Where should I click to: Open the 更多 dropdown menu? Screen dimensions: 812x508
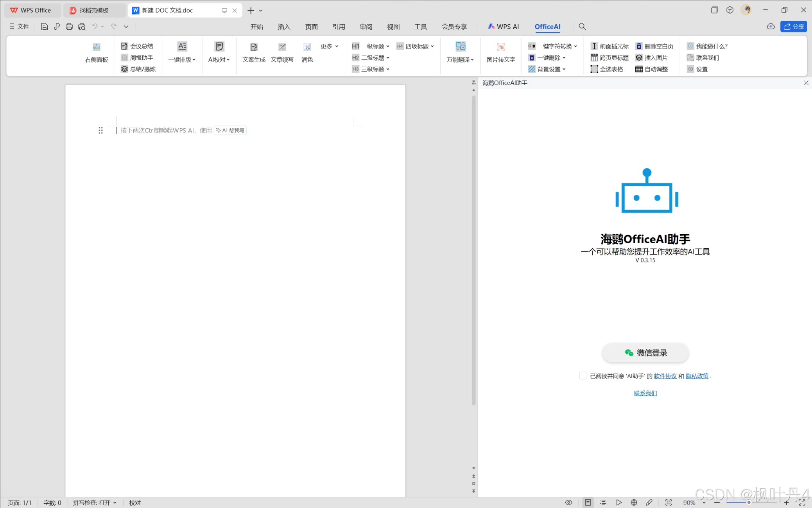(329, 46)
